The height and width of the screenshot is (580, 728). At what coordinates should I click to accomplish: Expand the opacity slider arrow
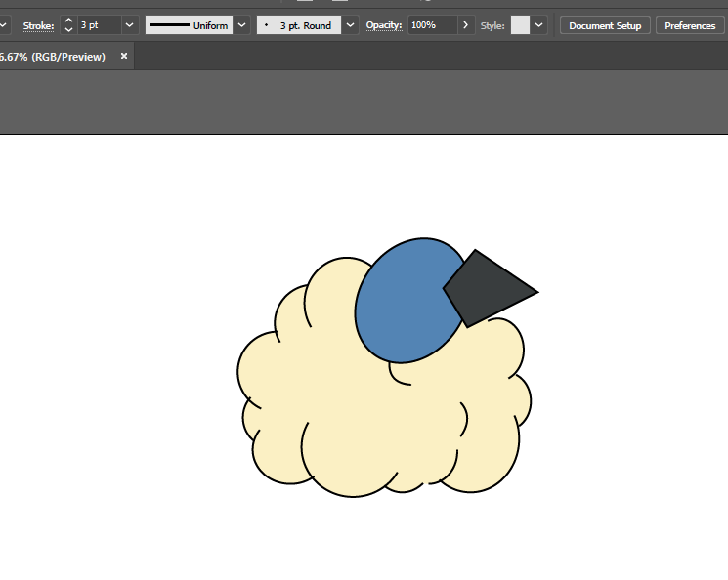coord(466,25)
